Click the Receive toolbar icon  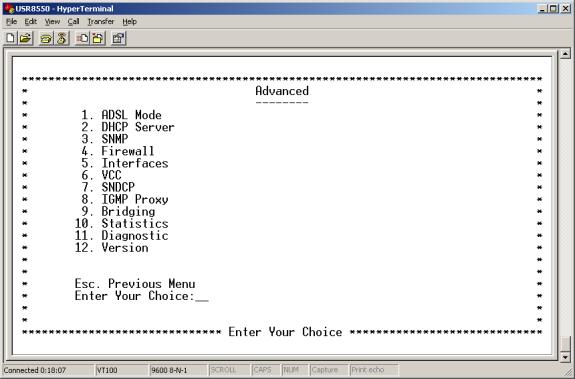98,38
